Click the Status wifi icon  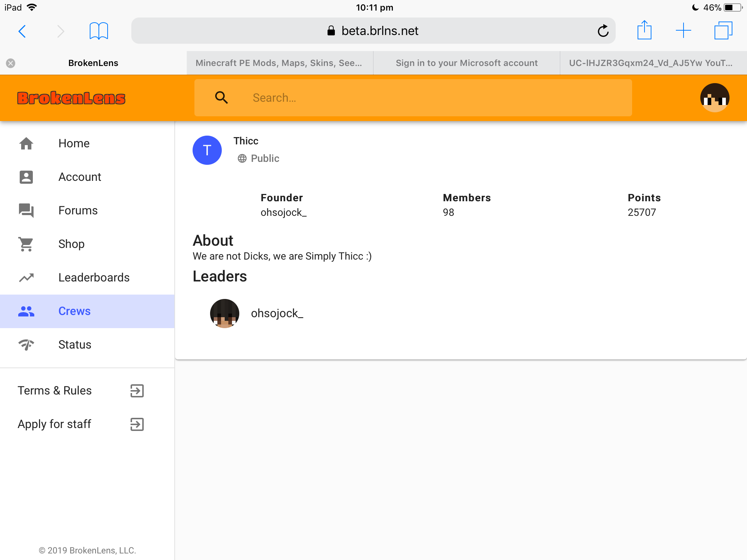point(26,345)
